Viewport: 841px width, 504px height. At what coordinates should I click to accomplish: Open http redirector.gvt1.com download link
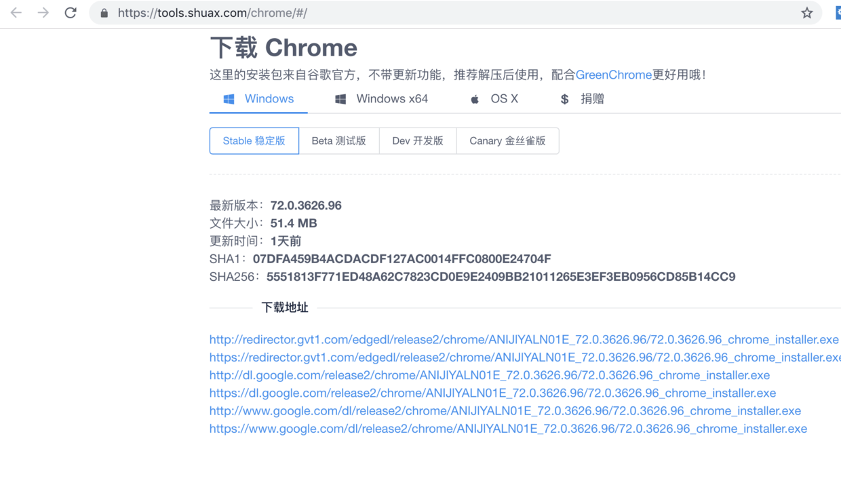tap(524, 339)
